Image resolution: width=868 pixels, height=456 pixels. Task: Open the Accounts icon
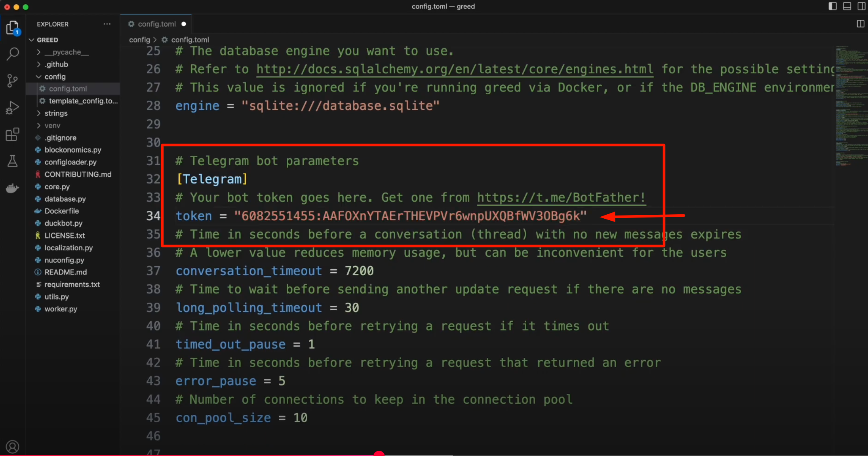coord(12,446)
